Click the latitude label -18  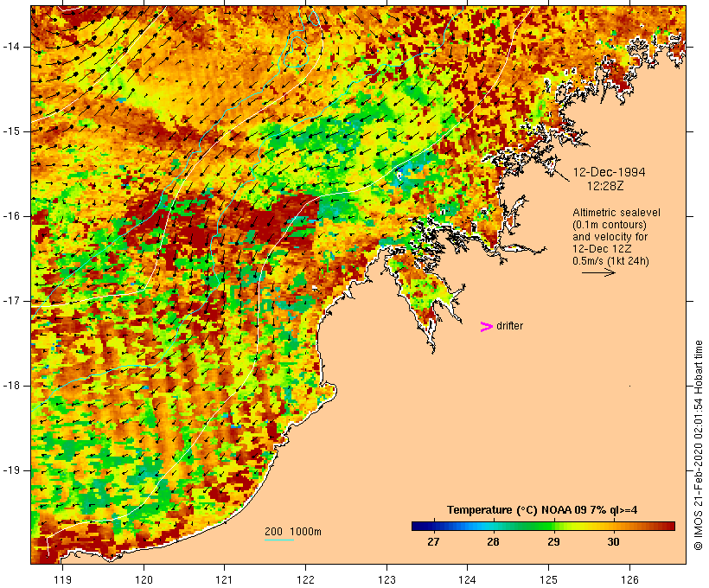11,386
